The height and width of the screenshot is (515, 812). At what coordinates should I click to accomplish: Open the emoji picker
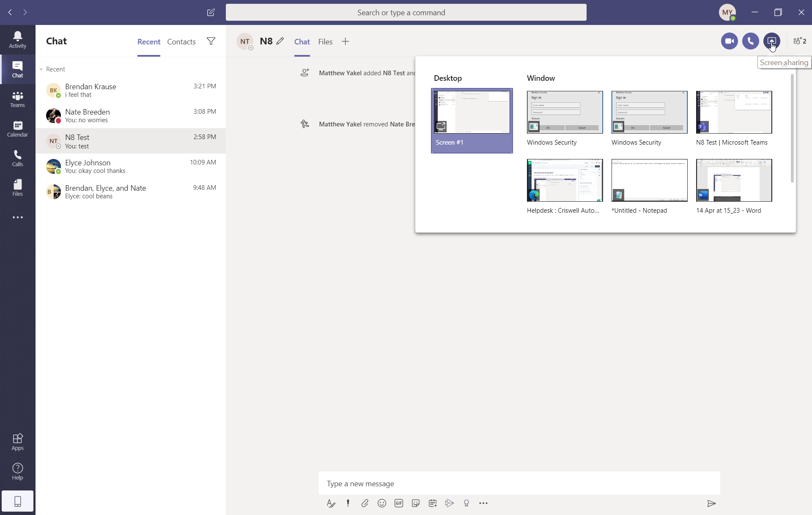[382, 503]
